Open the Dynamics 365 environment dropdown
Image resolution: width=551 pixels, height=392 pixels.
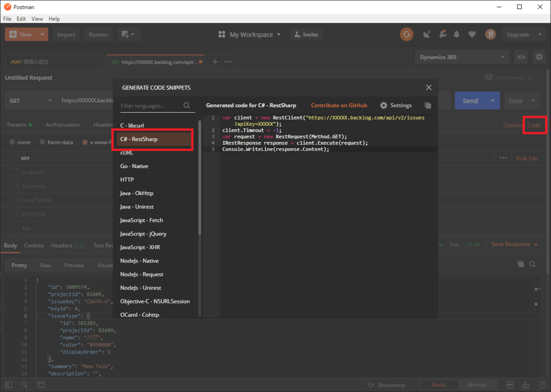click(462, 57)
